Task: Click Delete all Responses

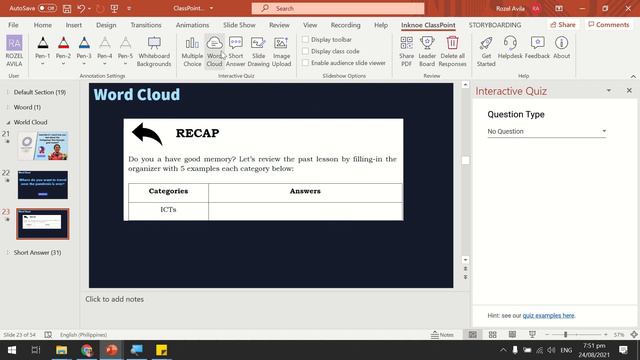Action: 452,51
